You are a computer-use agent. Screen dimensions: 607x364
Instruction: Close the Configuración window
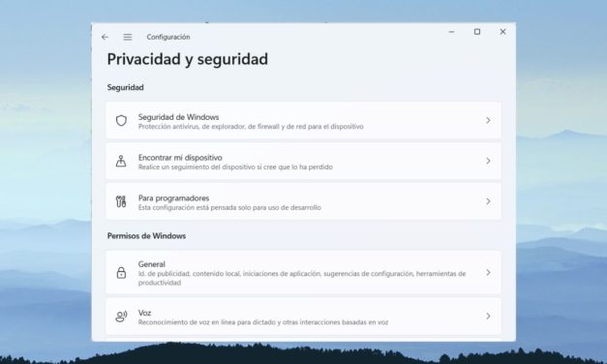coord(502,32)
